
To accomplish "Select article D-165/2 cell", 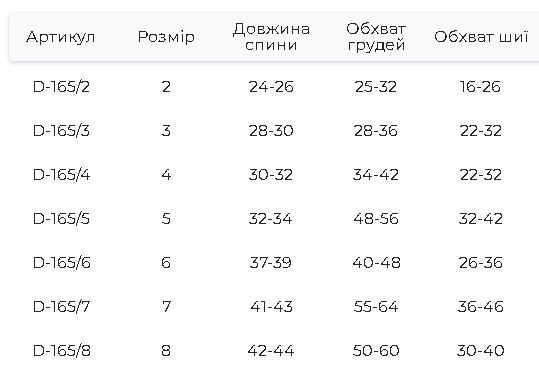I will pyautogui.click(x=61, y=87).
